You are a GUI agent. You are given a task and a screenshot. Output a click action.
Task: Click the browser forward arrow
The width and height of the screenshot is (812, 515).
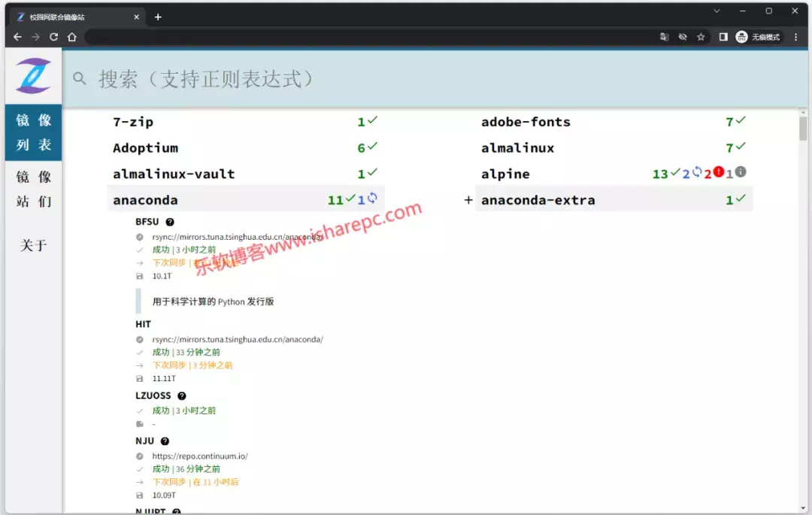36,37
